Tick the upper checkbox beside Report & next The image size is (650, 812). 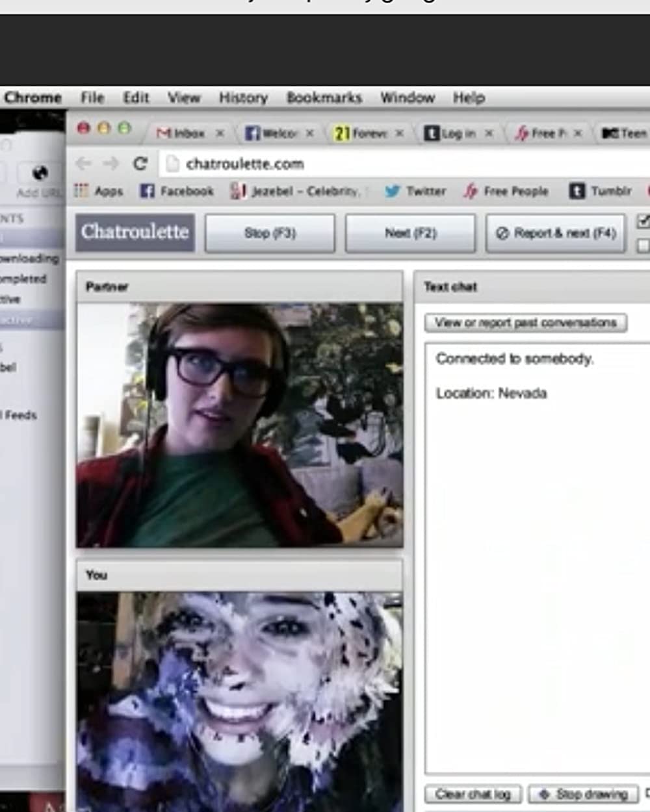pyautogui.click(x=643, y=222)
